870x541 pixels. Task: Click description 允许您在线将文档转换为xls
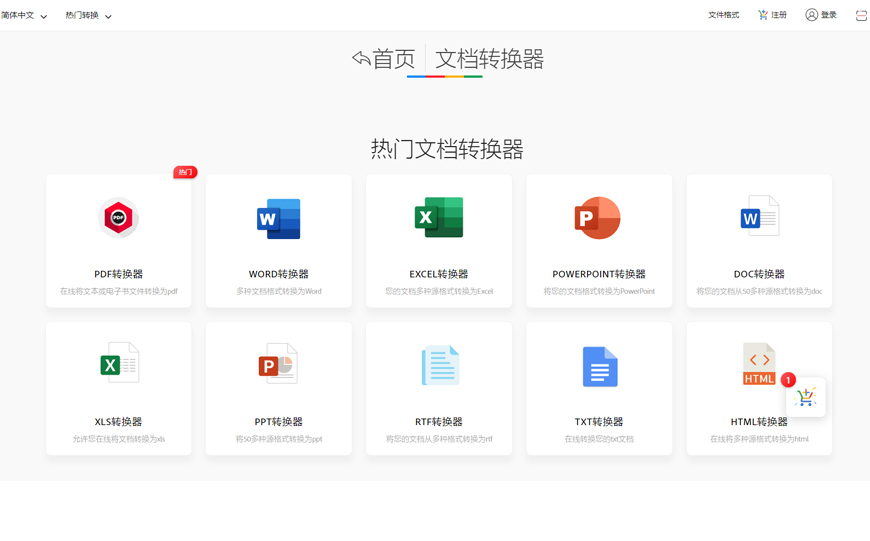click(x=119, y=439)
